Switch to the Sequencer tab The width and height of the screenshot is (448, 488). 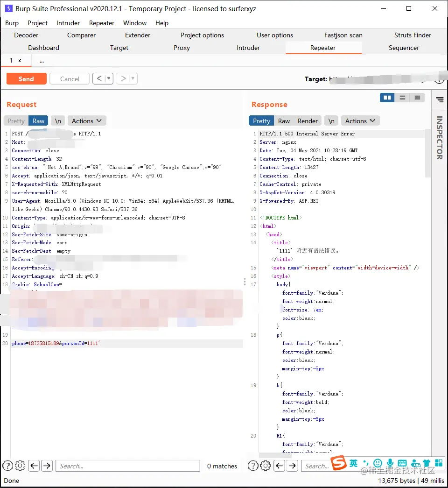(404, 48)
